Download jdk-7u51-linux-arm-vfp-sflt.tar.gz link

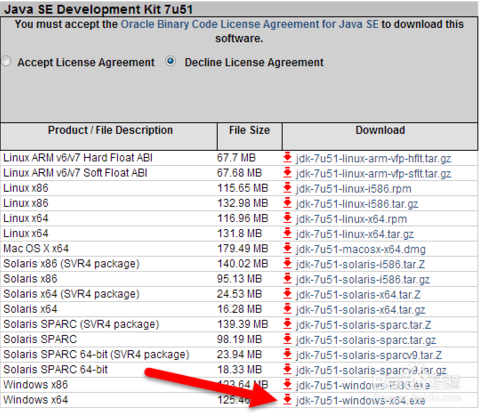[373, 173]
